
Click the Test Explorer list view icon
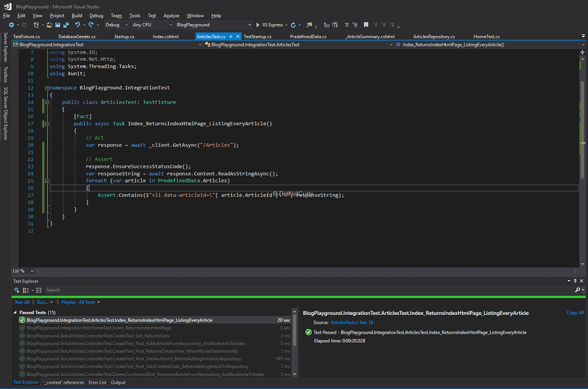[39, 290]
